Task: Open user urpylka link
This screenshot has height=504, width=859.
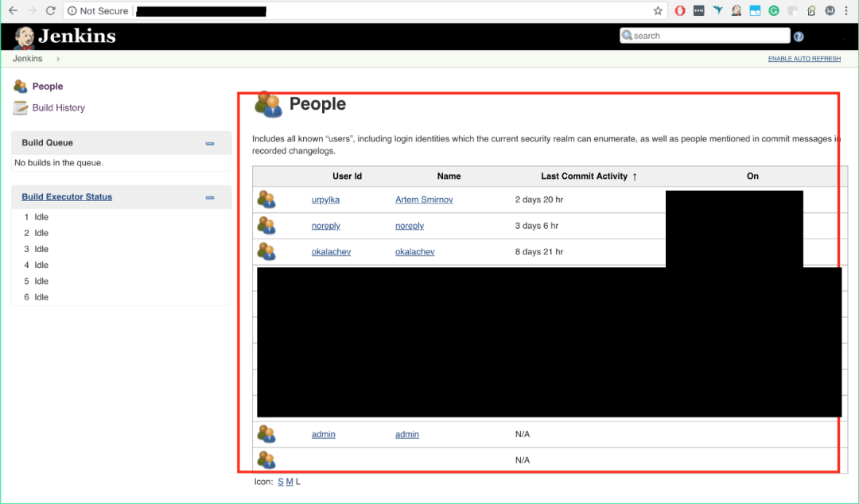Action: 325,200
